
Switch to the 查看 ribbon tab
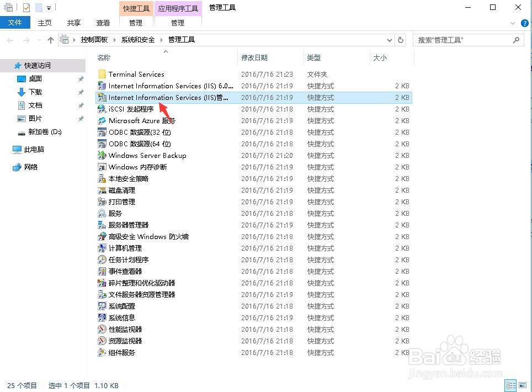pos(103,23)
